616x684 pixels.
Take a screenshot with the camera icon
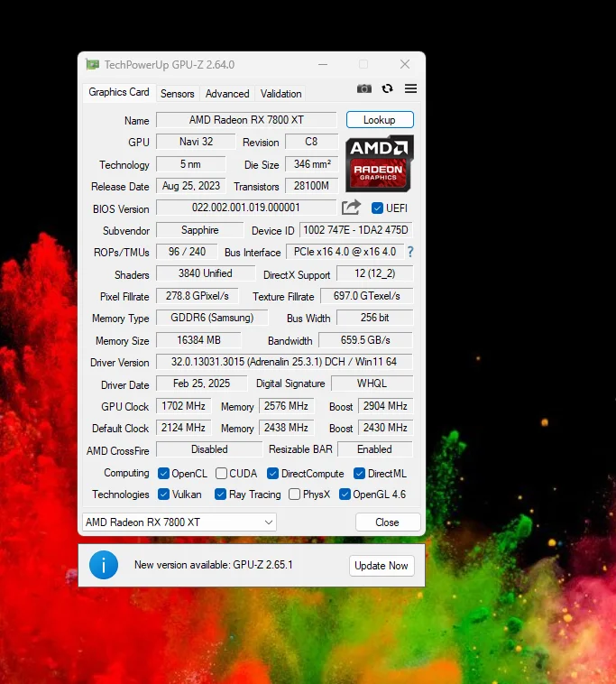[364, 89]
